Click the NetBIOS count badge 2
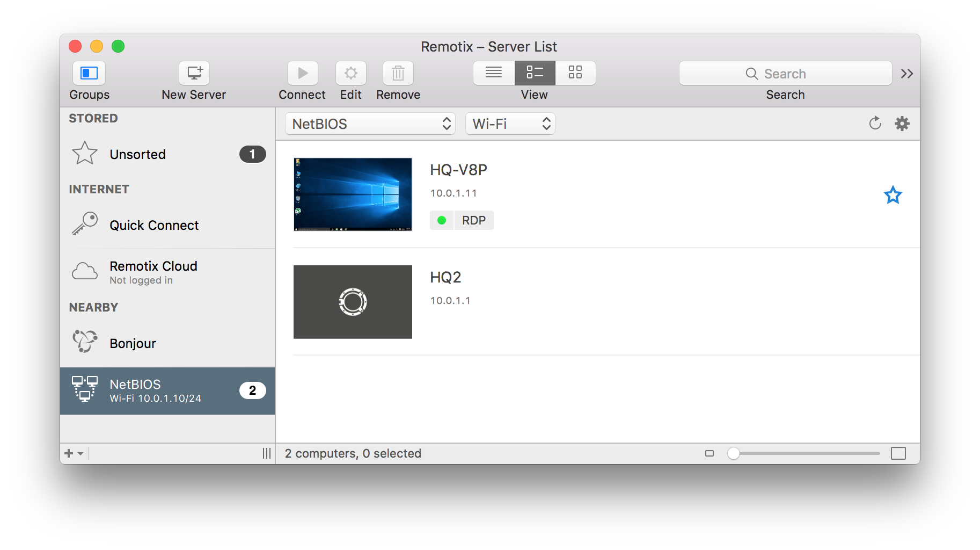 pyautogui.click(x=252, y=390)
